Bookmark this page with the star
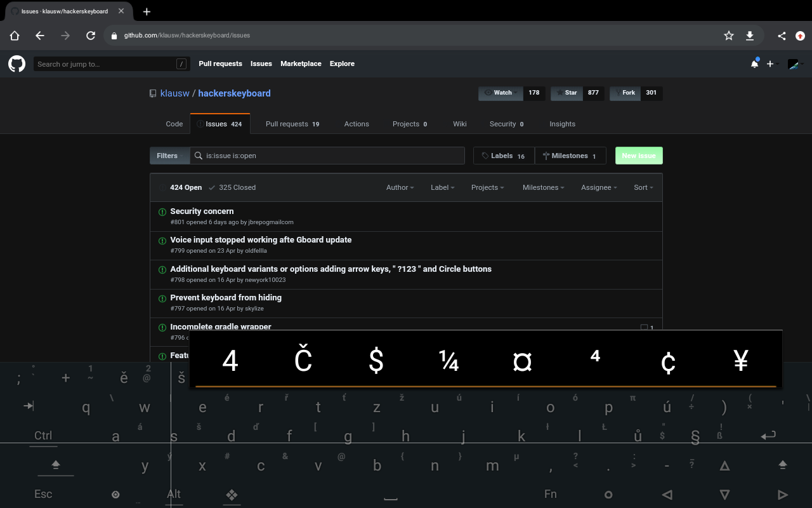 point(729,36)
